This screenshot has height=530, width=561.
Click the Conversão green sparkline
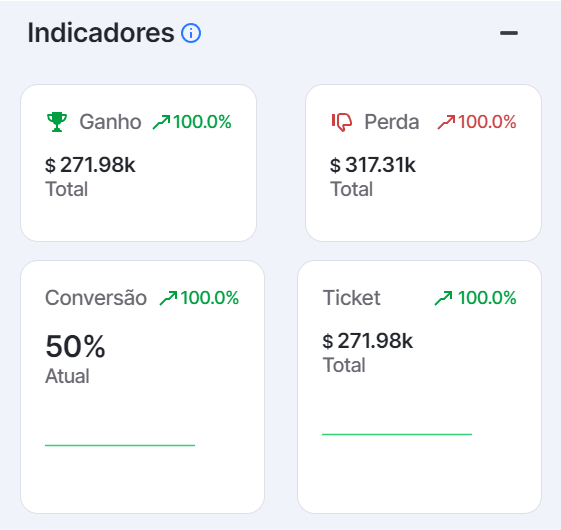(x=120, y=445)
